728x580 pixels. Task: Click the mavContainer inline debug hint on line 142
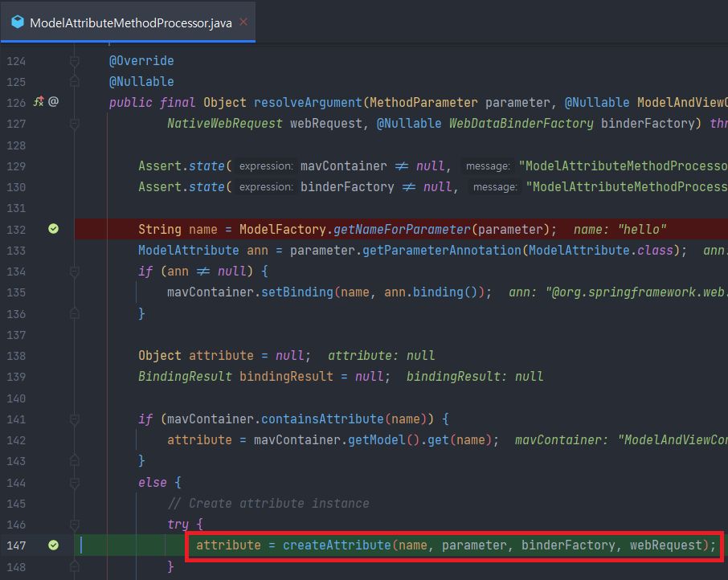621,440
